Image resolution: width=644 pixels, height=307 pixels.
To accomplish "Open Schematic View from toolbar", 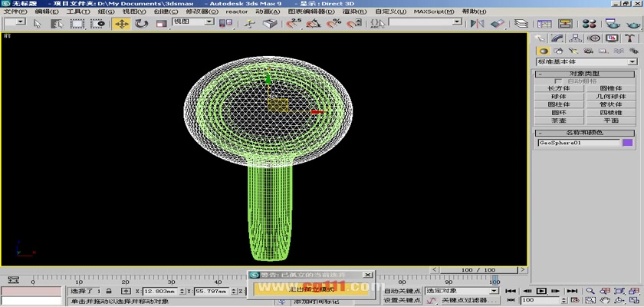I will click(566, 24).
